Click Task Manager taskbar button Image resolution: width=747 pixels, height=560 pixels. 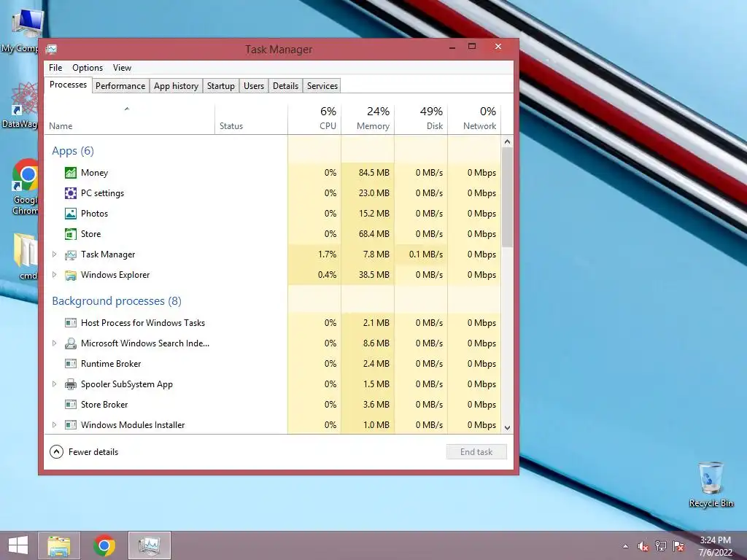150,545
